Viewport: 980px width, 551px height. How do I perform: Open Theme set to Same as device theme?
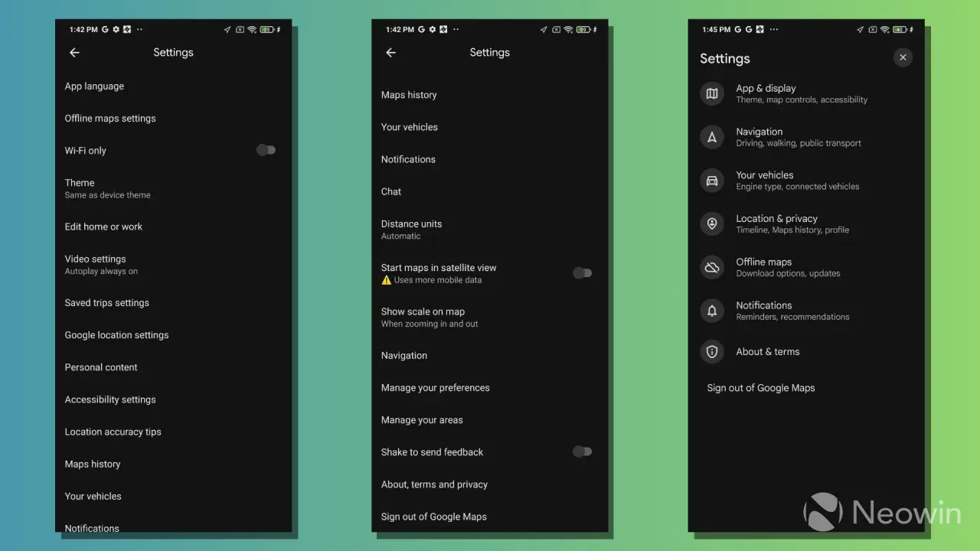click(107, 188)
